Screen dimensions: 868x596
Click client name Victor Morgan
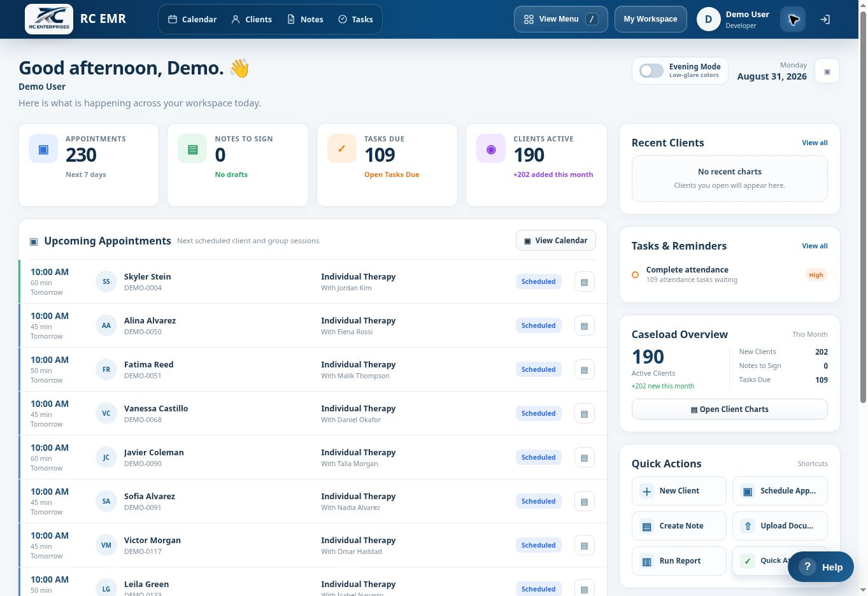(x=152, y=540)
